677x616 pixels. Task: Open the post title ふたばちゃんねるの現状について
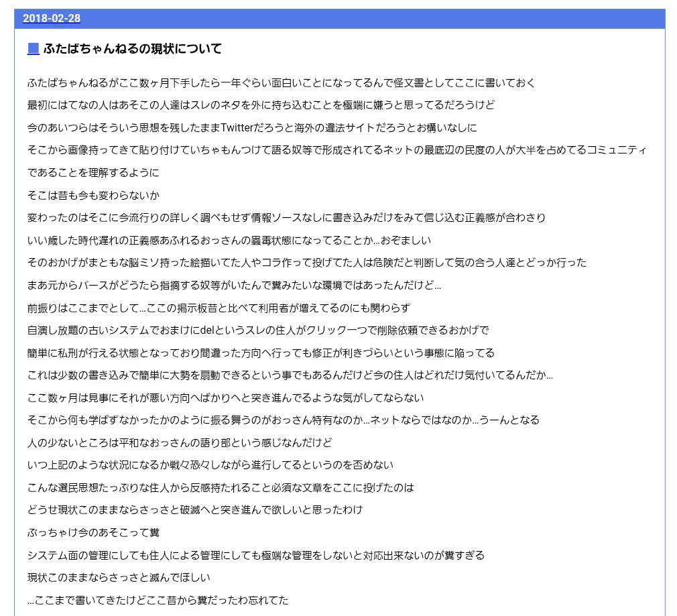132,49
